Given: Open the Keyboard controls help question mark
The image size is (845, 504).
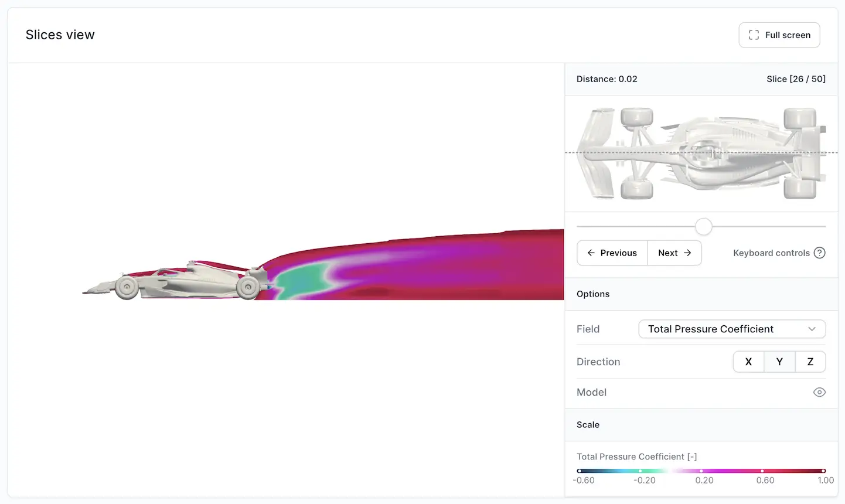Looking at the screenshot, I should tap(820, 253).
